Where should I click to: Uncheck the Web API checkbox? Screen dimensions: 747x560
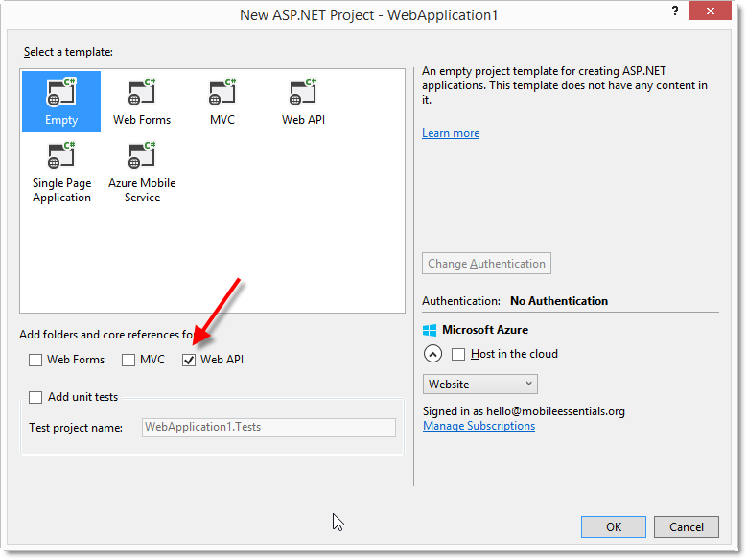(x=189, y=360)
